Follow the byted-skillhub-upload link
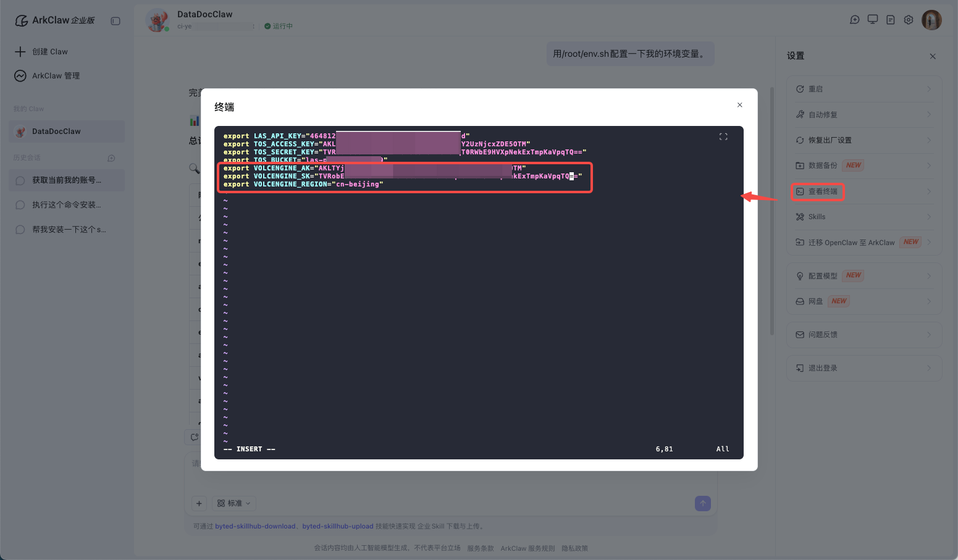The height and width of the screenshot is (560, 958). [338, 527]
